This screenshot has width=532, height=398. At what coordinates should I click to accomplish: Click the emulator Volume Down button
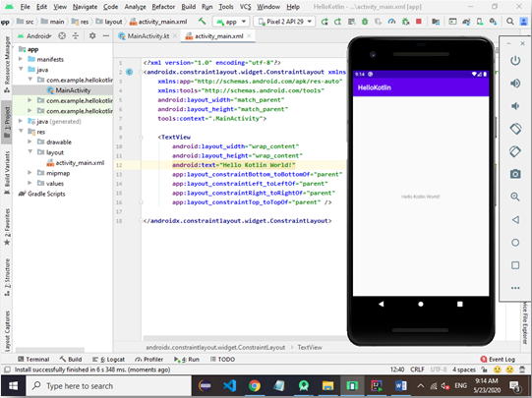(x=515, y=106)
